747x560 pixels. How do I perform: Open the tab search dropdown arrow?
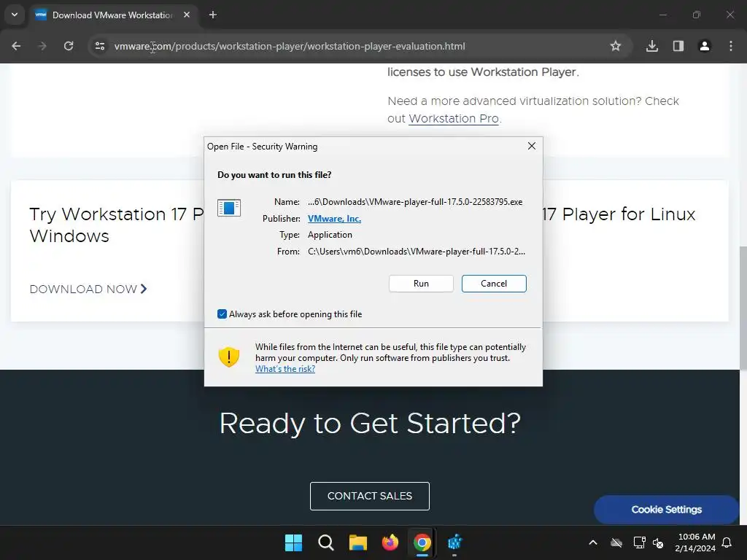15,15
